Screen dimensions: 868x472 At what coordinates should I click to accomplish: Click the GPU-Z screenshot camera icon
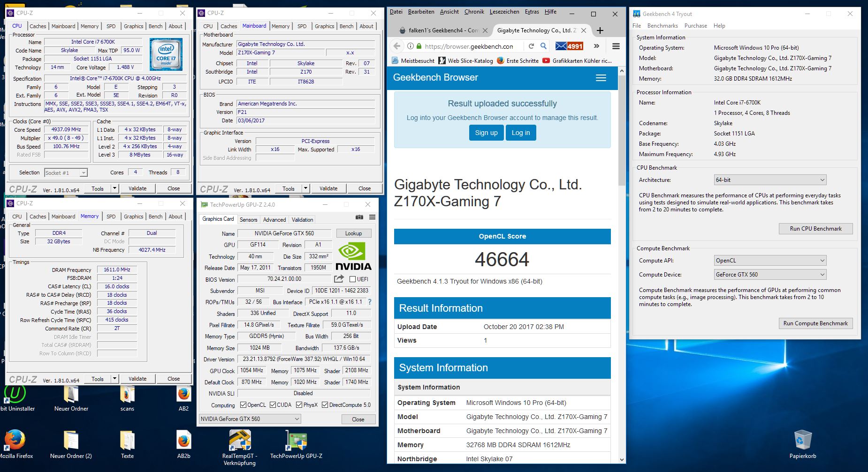tap(359, 217)
